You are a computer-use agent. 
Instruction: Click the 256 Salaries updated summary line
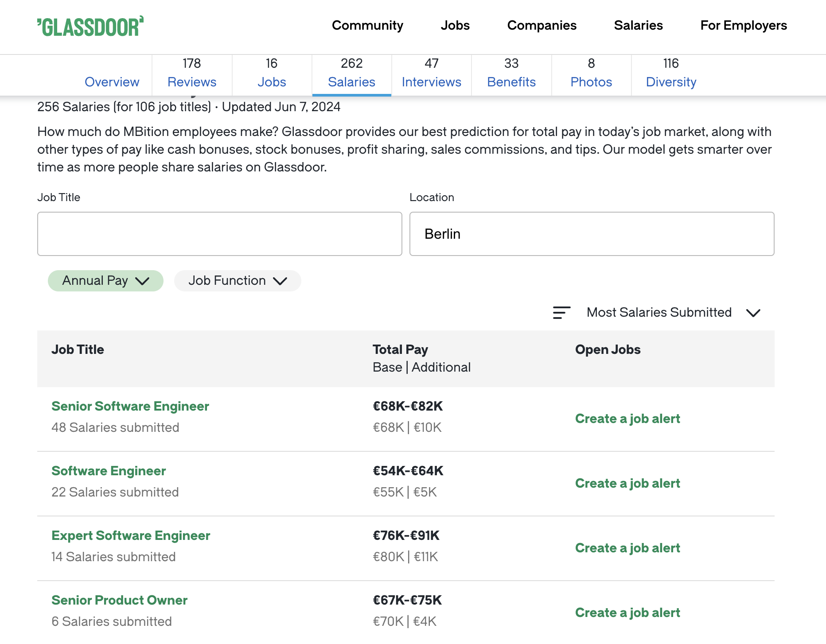coord(189,107)
